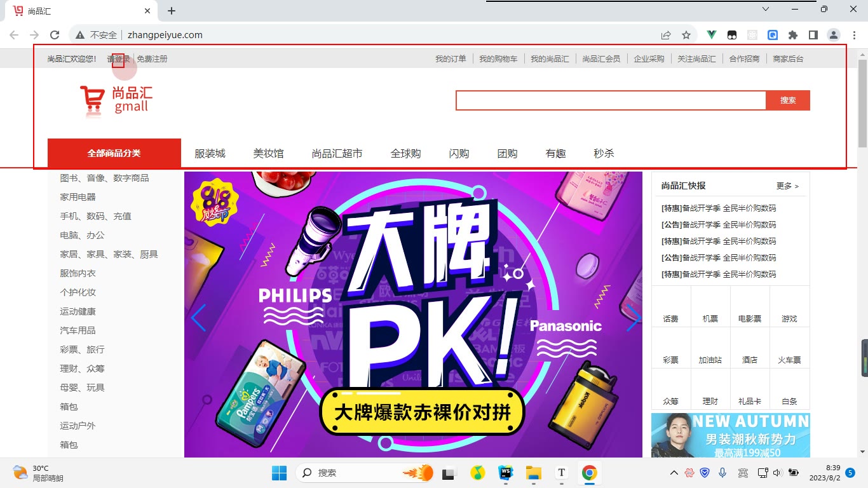868x488 pixels.
Task: Click the Vue devtools extension icon
Action: [712, 35]
